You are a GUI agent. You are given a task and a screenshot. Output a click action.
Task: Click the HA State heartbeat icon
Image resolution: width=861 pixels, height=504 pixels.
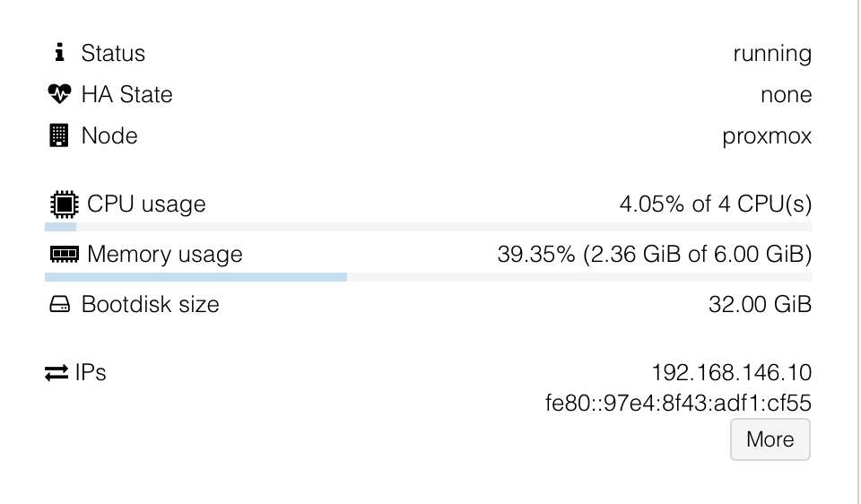pyautogui.click(x=59, y=94)
